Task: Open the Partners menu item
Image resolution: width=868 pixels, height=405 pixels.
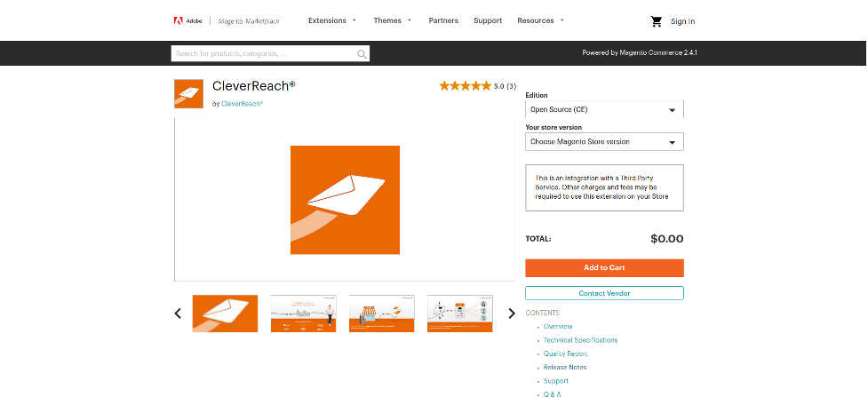Action: pos(443,20)
